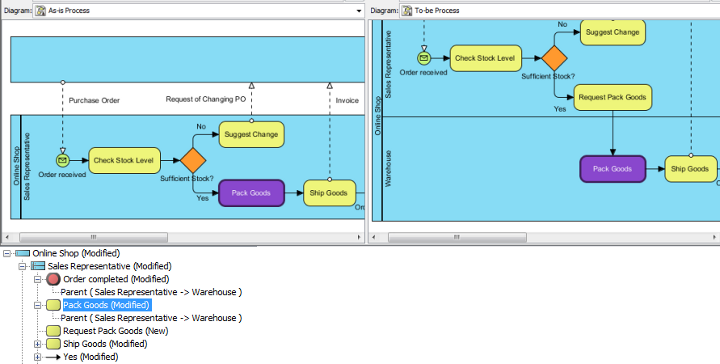The image size is (720, 364).
Task: Click the Ship Goods task icon in tree
Action: (x=53, y=344)
